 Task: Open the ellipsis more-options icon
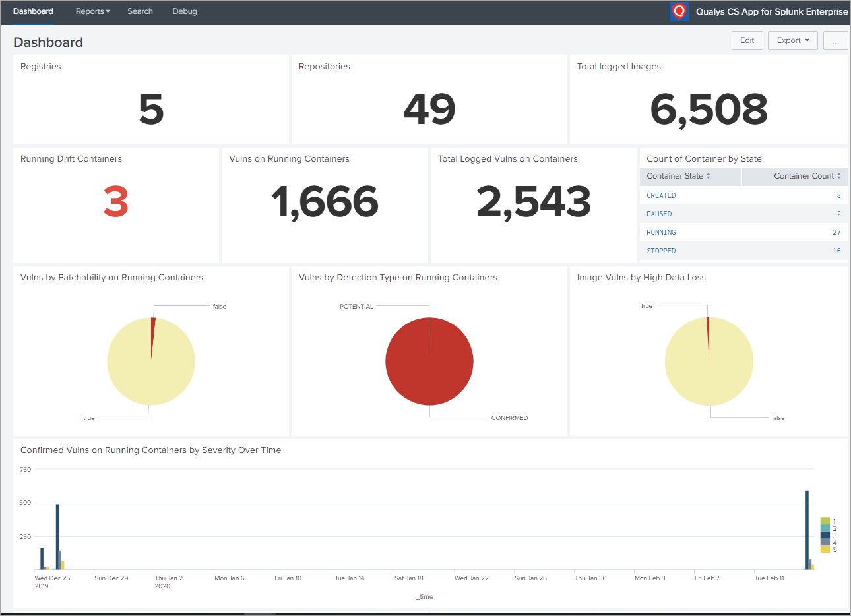(x=835, y=40)
